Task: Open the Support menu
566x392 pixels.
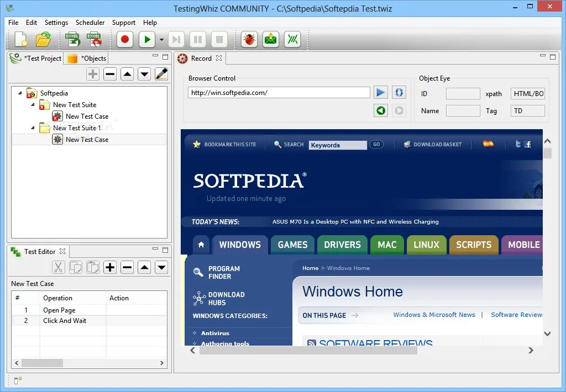Action: 124,22
